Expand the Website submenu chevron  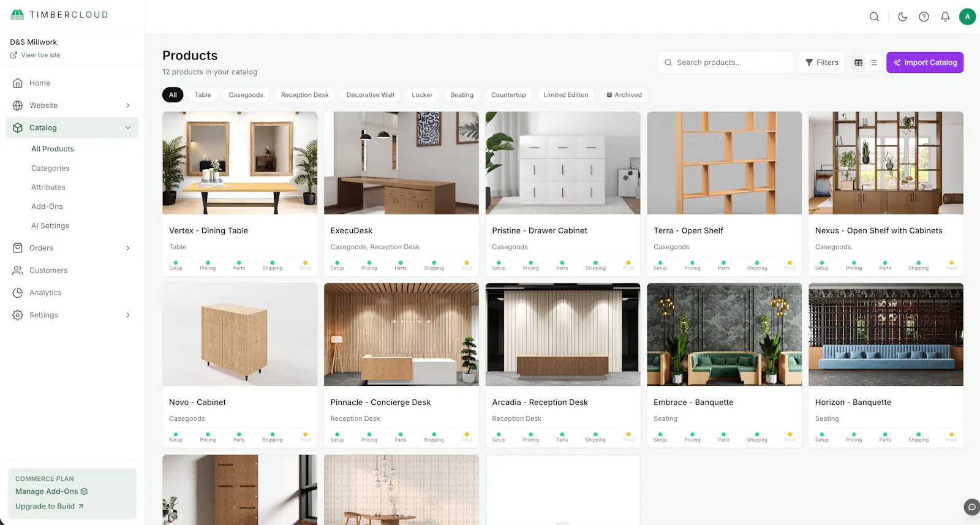[128, 105]
